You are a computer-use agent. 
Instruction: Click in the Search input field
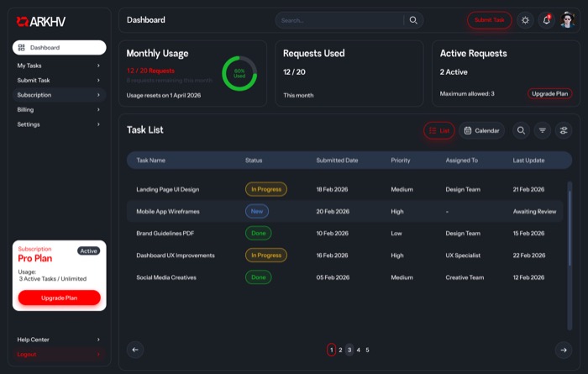[340, 20]
